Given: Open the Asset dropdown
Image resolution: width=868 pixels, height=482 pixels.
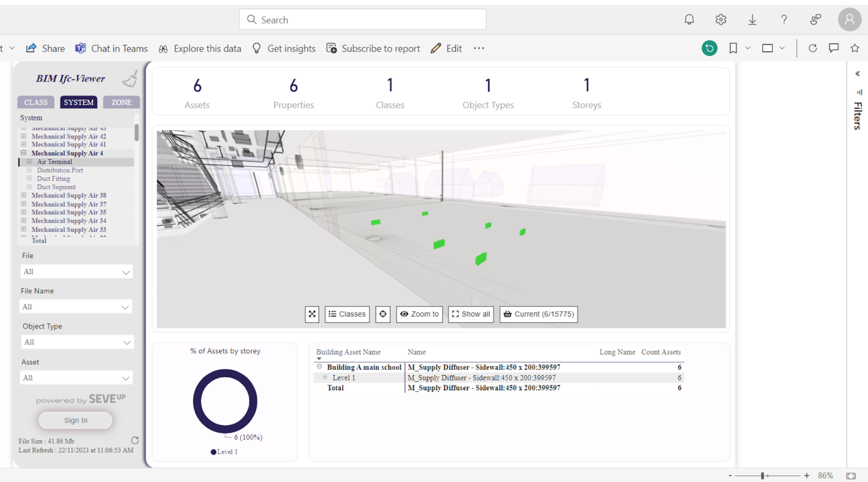Looking at the screenshot, I should (x=76, y=378).
